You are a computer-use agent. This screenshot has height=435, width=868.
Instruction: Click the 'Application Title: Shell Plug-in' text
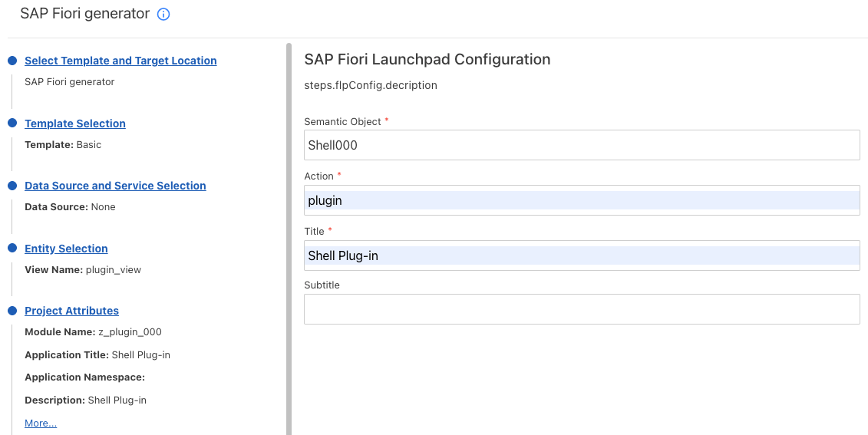pos(97,354)
